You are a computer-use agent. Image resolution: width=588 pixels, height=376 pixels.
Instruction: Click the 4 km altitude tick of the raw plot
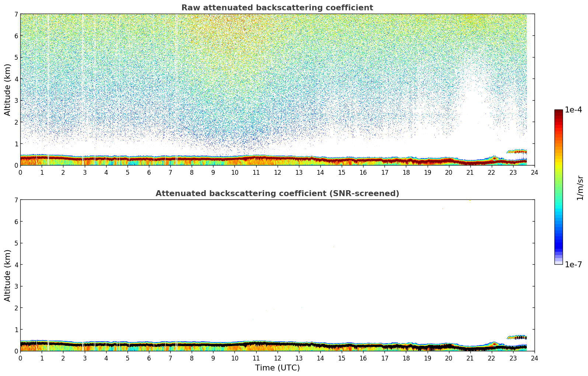coord(16,79)
